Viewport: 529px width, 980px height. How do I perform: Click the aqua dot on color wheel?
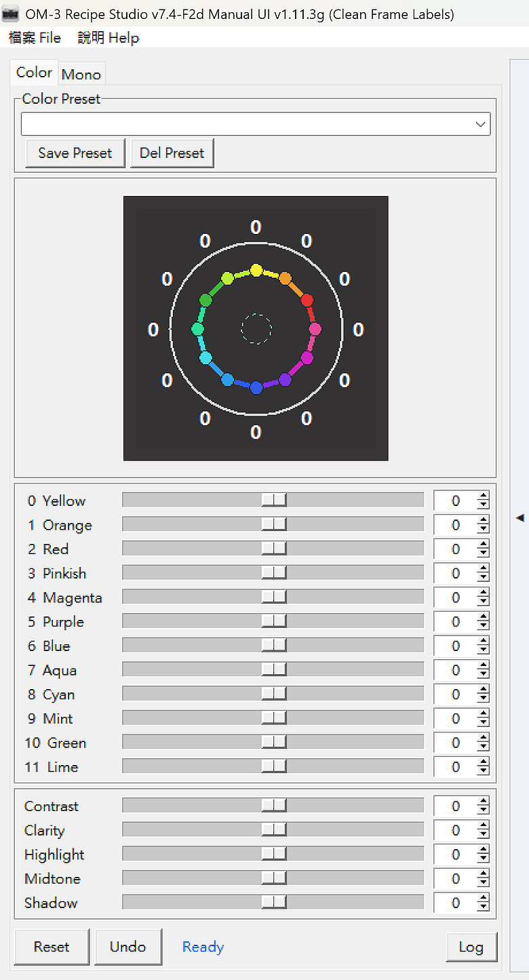click(x=227, y=380)
